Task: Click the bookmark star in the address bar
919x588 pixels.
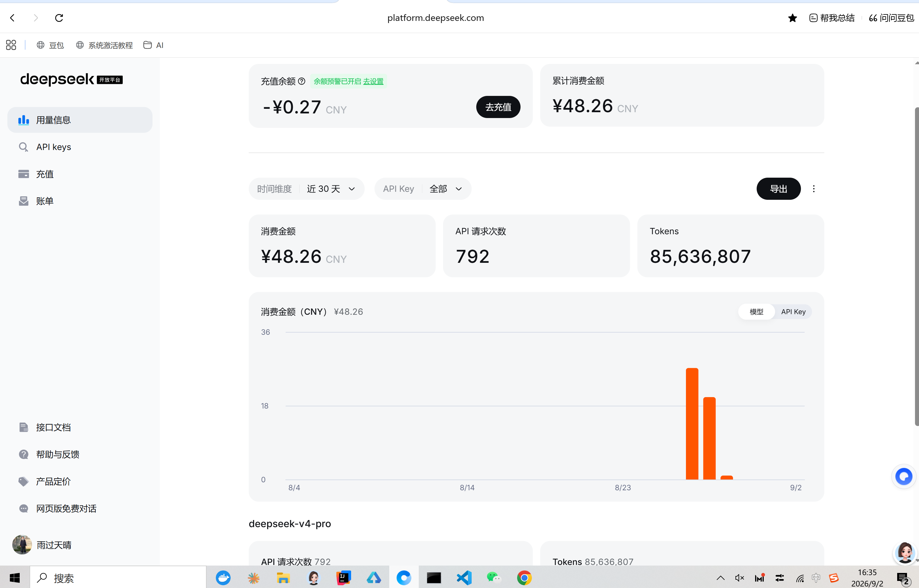Action: coord(793,18)
